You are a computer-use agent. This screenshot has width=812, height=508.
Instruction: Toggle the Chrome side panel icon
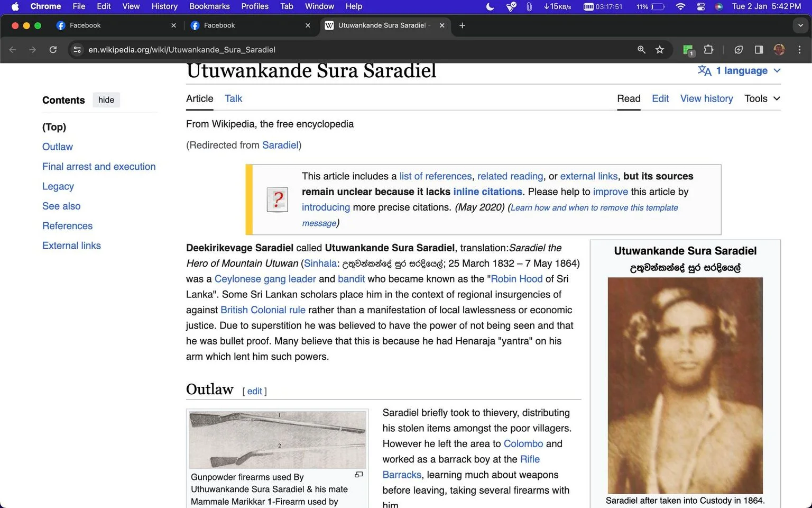point(759,50)
